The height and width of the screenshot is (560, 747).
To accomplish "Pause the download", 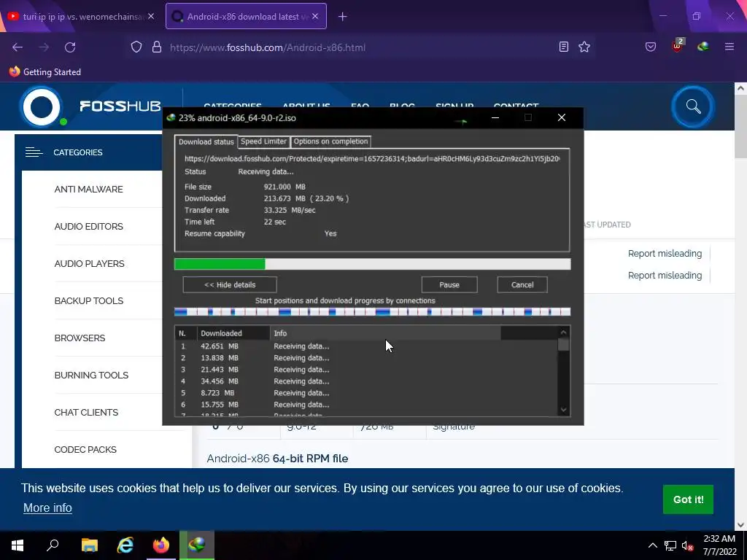I will point(449,285).
